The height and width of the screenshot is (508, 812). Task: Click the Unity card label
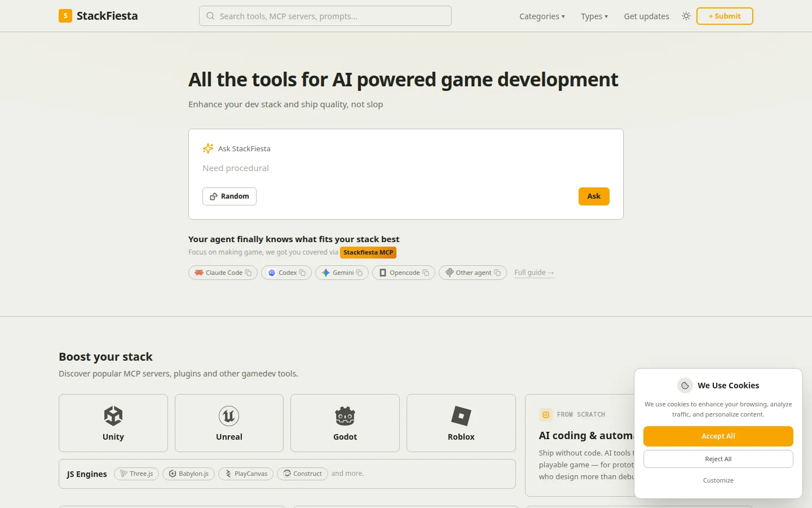pyautogui.click(x=113, y=437)
